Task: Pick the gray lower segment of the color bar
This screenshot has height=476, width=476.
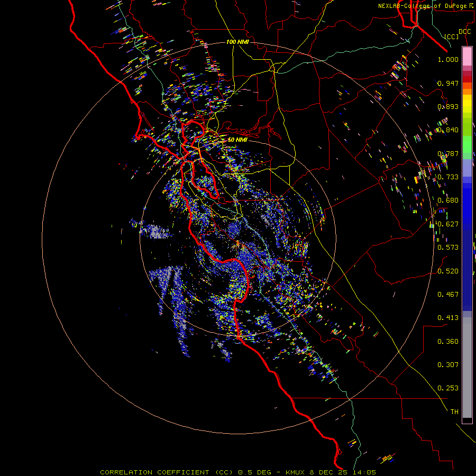Action: [x=467, y=368]
